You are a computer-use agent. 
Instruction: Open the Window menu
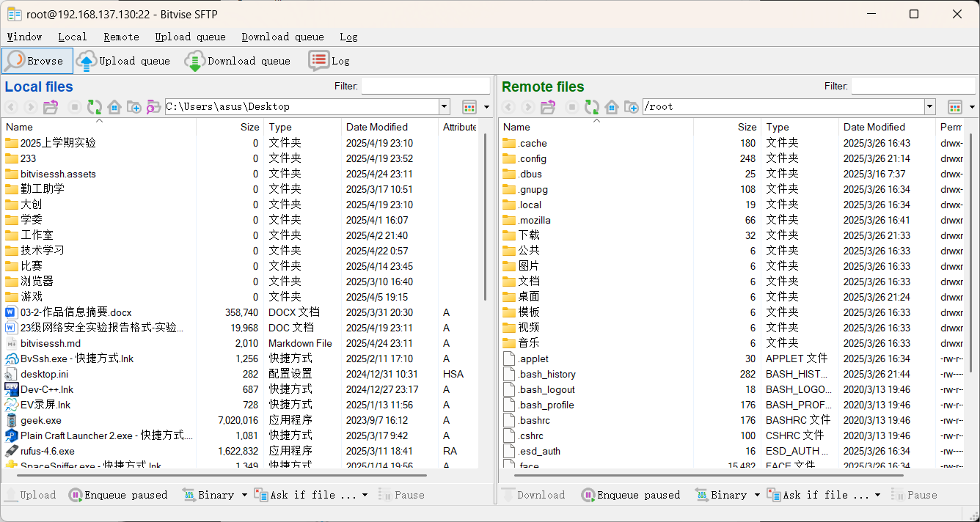tap(24, 37)
